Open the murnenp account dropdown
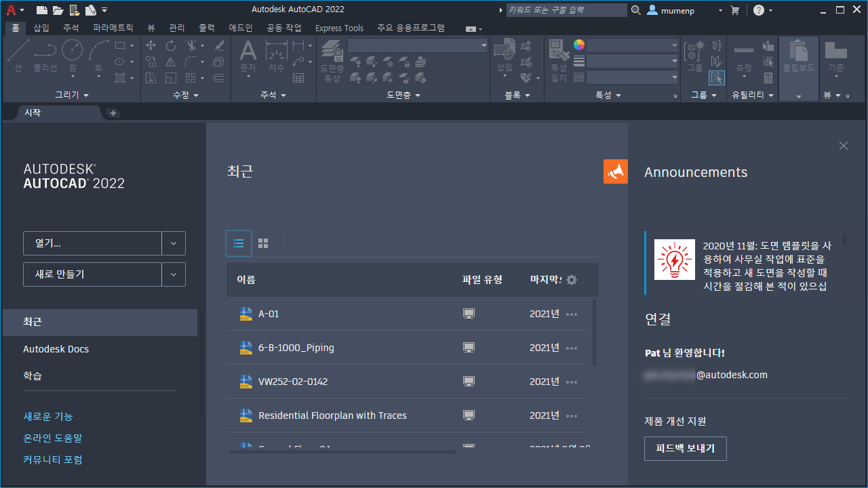 (720, 10)
